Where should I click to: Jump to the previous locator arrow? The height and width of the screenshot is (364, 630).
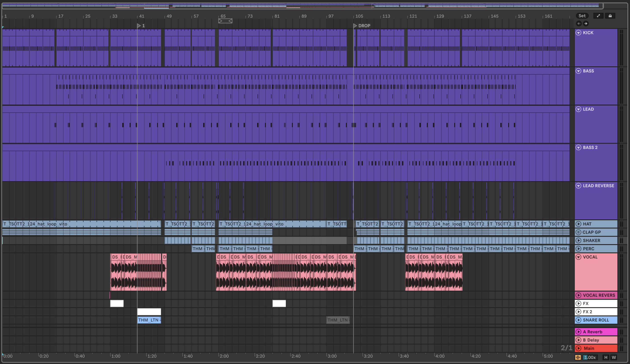[x=579, y=23]
